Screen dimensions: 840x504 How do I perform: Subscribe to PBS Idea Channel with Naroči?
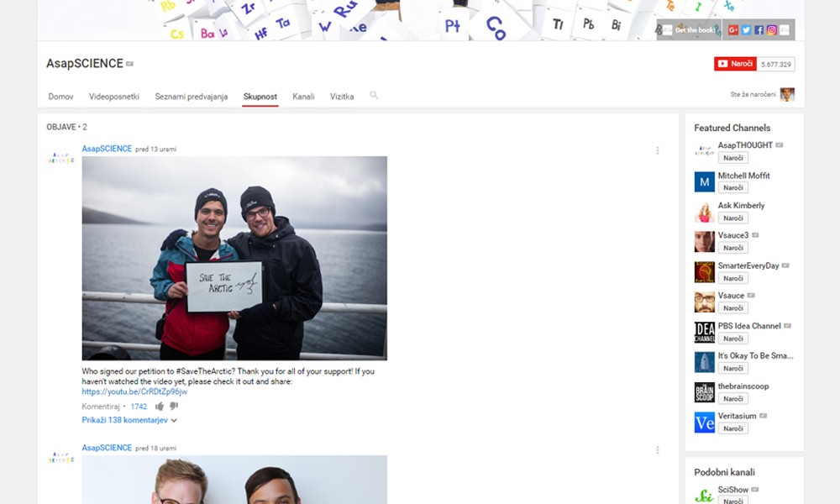click(732, 339)
